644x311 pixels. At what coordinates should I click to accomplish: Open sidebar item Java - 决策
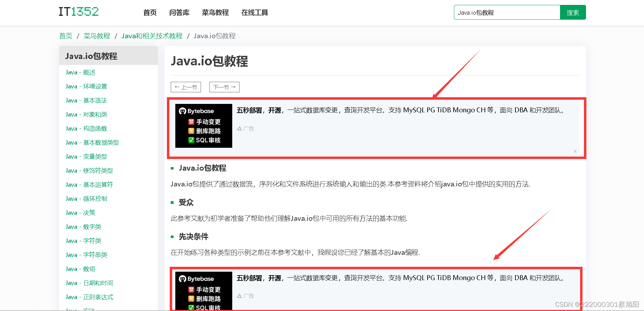pyautogui.click(x=80, y=213)
